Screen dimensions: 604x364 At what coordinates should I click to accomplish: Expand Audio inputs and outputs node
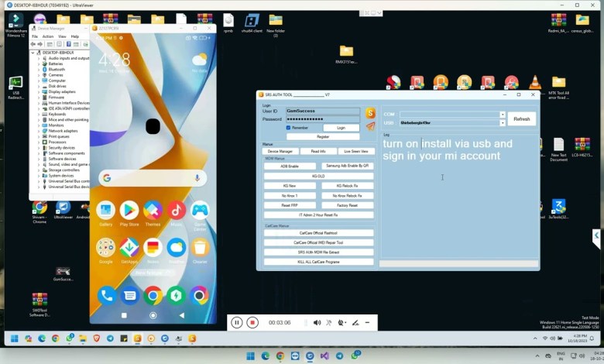39,58
